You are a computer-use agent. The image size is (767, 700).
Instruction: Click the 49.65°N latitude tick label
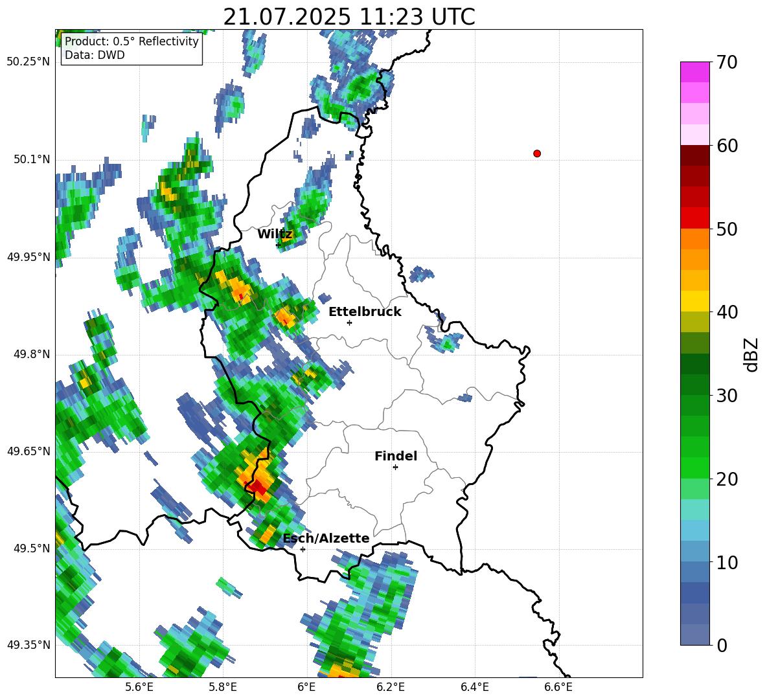[29, 451]
